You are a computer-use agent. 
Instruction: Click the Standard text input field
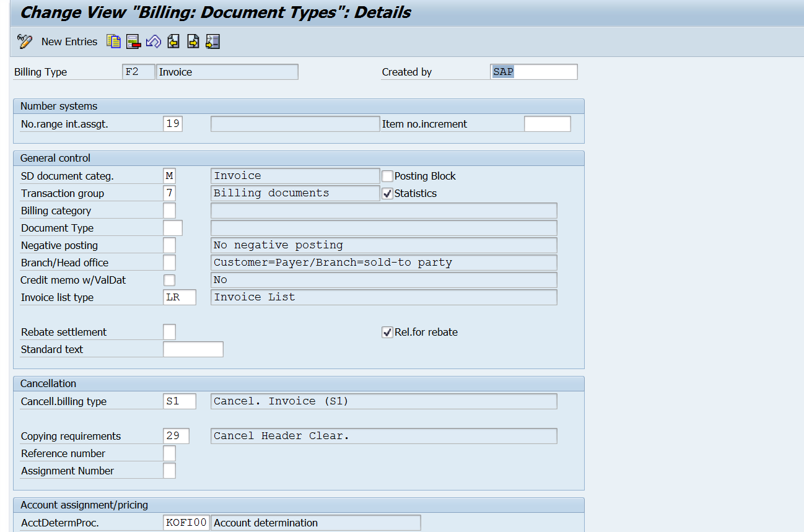(x=193, y=349)
